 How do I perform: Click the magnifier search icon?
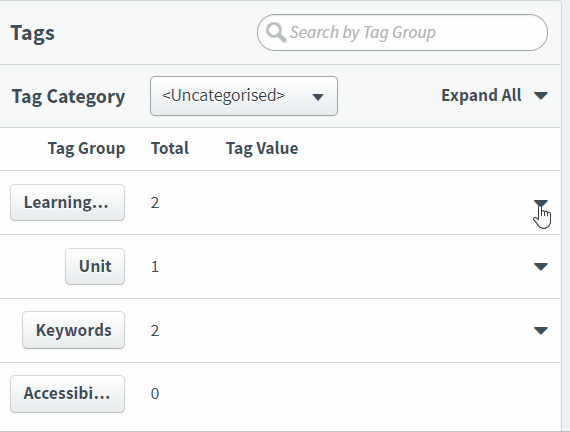tap(276, 32)
